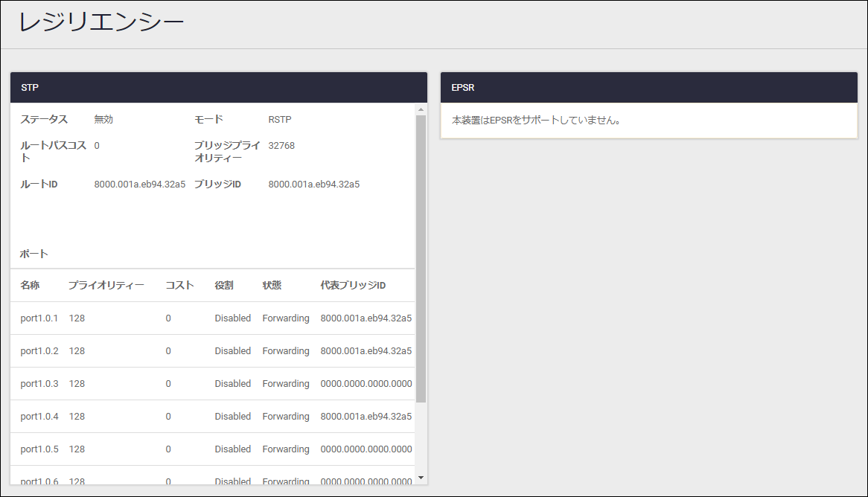Select the port1.0.2 row name
Viewport: 868px width, 497px height.
pyautogui.click(x=39, y=351)
